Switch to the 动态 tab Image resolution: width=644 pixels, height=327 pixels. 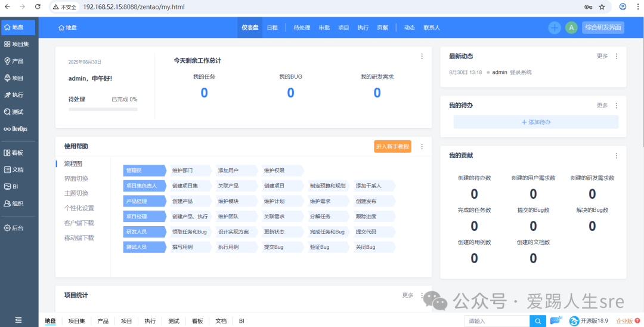tap(410, 27)
